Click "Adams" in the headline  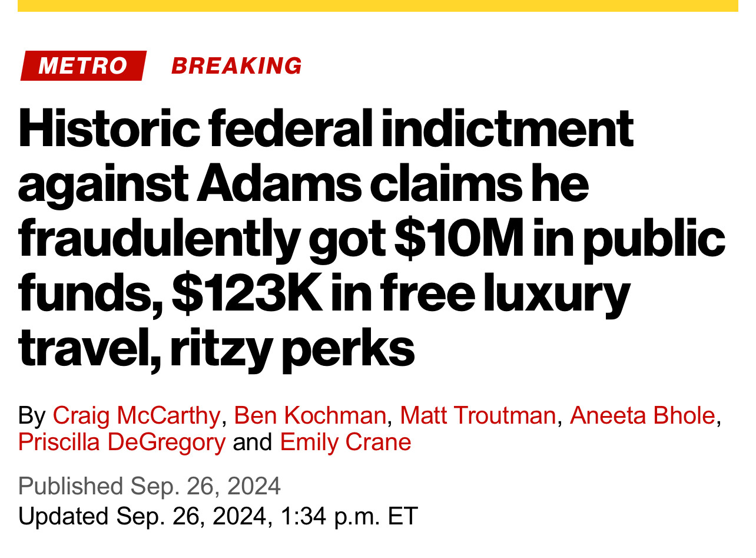pos(278,183)
